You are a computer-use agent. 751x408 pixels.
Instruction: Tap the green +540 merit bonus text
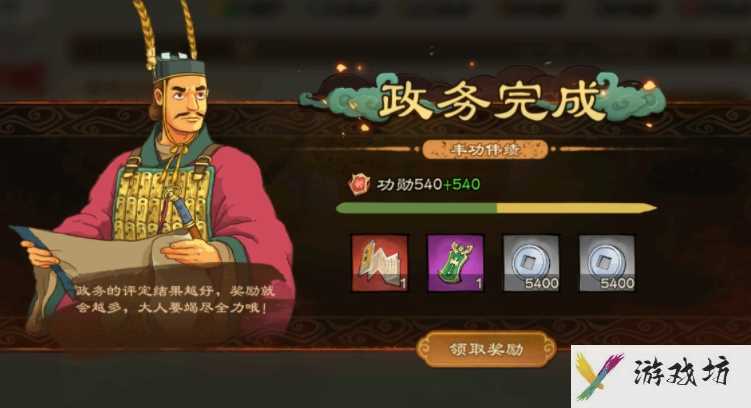[461, 184]
